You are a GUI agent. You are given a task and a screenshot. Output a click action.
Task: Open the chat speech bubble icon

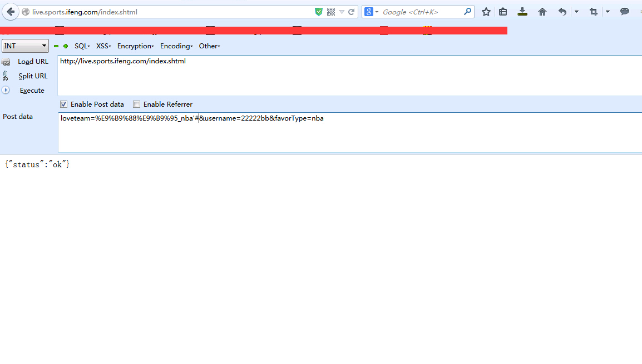pos(624,12)
